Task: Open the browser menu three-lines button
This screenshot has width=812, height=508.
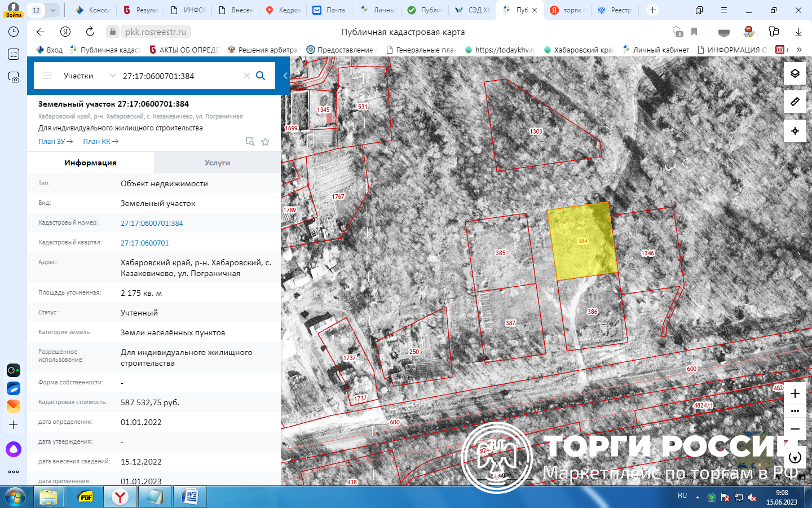Action: [x=724, y=10]
